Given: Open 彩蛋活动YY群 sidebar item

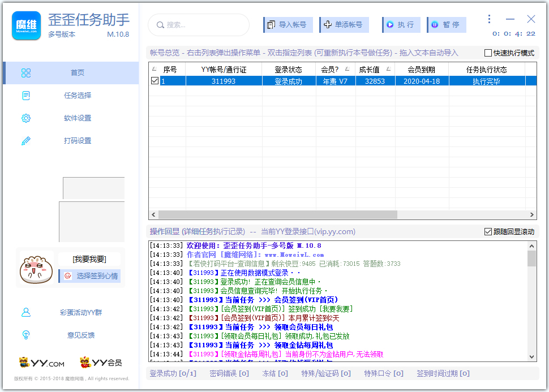Looking at the screenshot, I should [x=71, y=312].
